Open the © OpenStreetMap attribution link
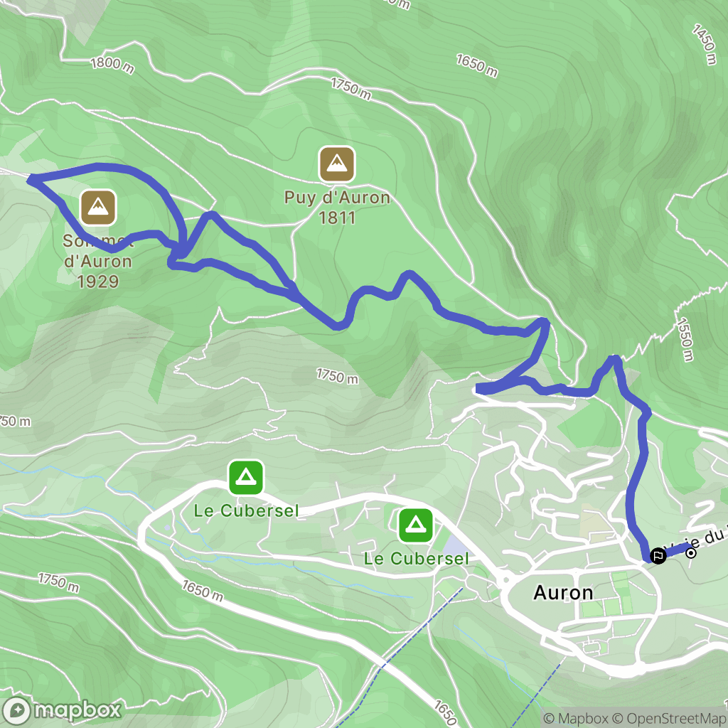The height and width of the screenshot is (728, 728). [668, 719]
